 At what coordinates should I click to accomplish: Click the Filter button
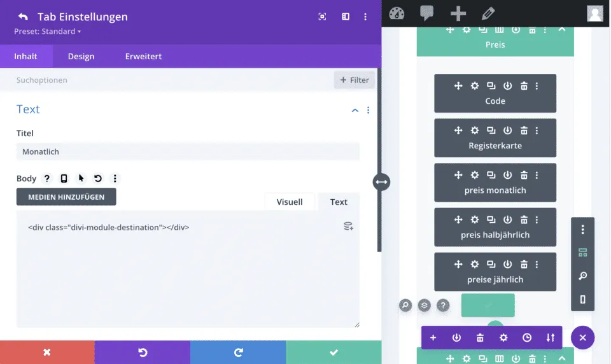click(x=354, y=80)
